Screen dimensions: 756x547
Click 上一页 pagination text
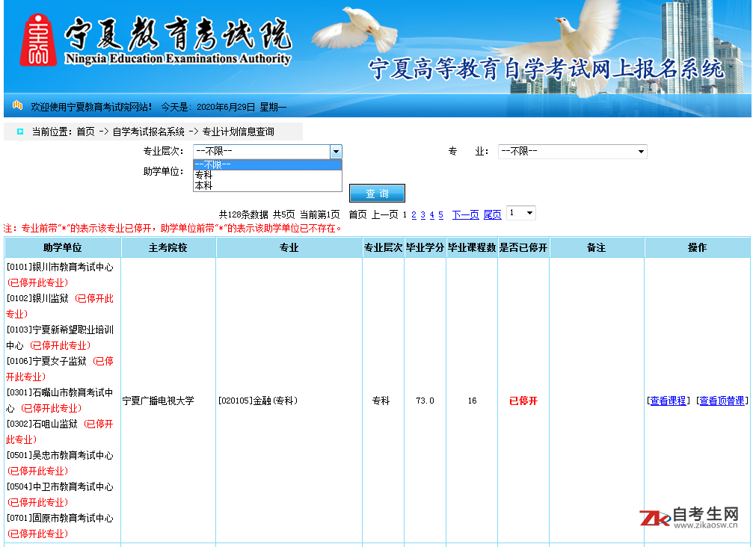(x=385, y=215)
